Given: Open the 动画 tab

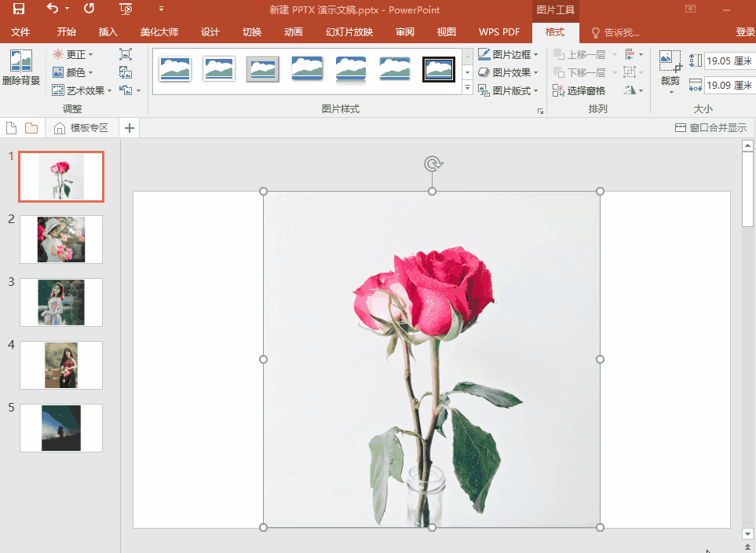Looking at the screenshot, I should click(293, 32).
